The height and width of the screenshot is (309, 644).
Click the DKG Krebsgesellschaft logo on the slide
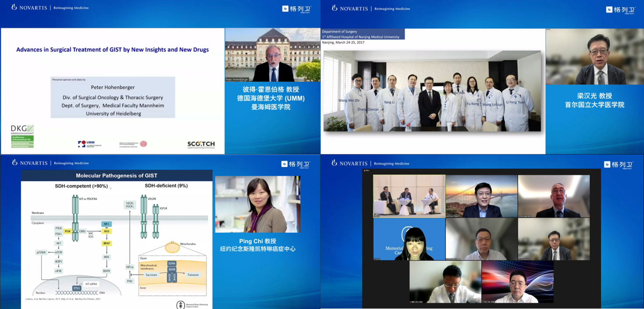click(22, 136)
